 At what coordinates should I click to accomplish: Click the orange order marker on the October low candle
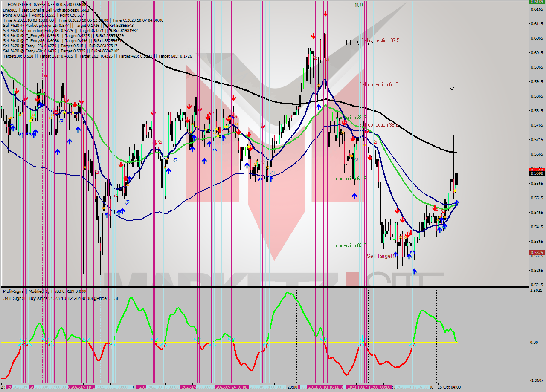coord(401,237)
